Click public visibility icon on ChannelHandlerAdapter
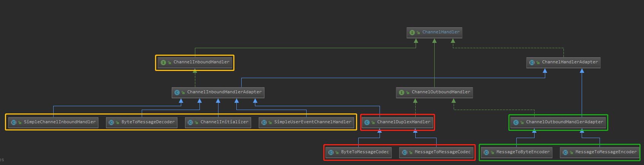The height and width of the screenshot is (165, 644). [538, 63]
